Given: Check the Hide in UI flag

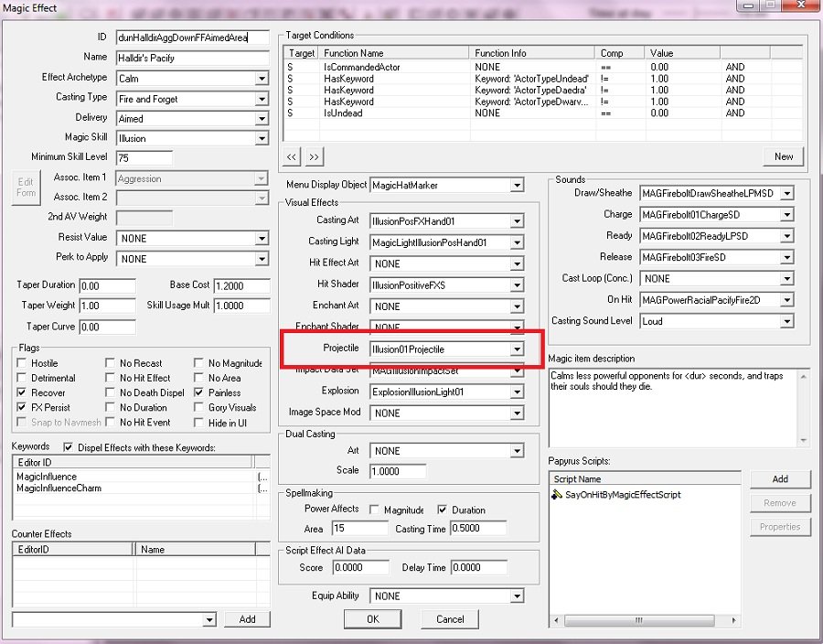Looking at the screenshot, I should click(x=199, y=422).
